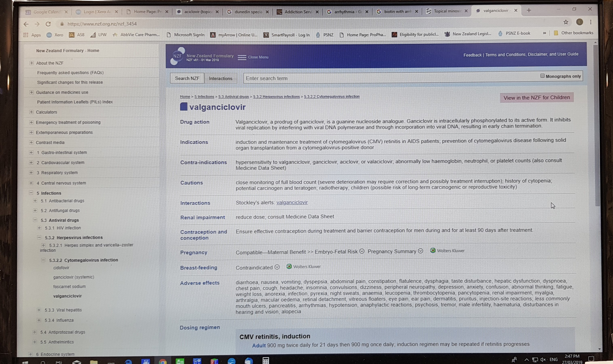Bookmark this page with star icon
Screen dimensions: 613x364
pyautogui.click(x=566, y=22)
